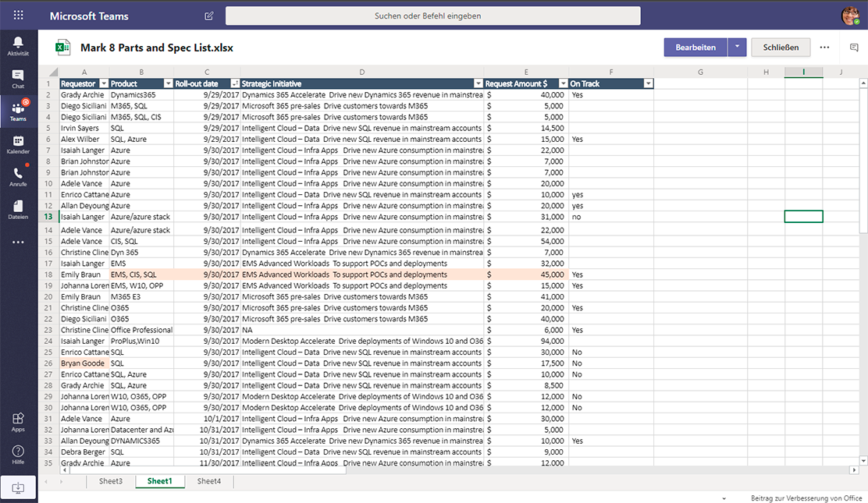Select column A header
Image resolution: width=868 pixels, height=503 pixels.
[x=84, y=72]
